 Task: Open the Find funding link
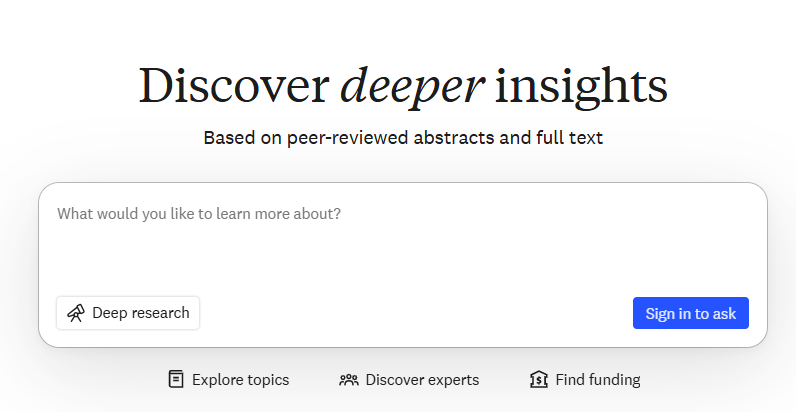point(585,379)
